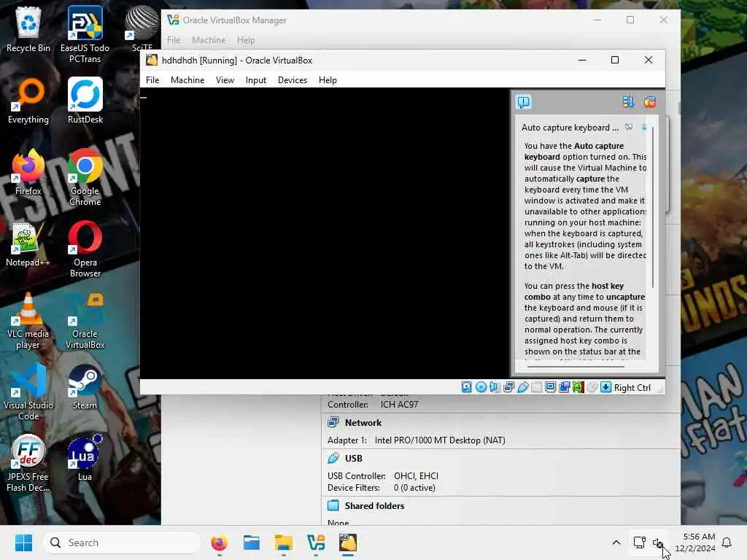This screenshot has width=747, height=560.
Task: Click the Right Ctrl host key label
Action: (x=632, y=388)
